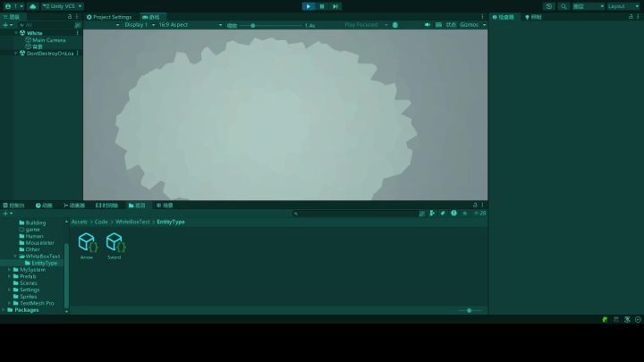Image resolution: width=644 pixels, height=362 pixels.
Task: Open the Play Focused dropdown
Action: click(366, 25)
